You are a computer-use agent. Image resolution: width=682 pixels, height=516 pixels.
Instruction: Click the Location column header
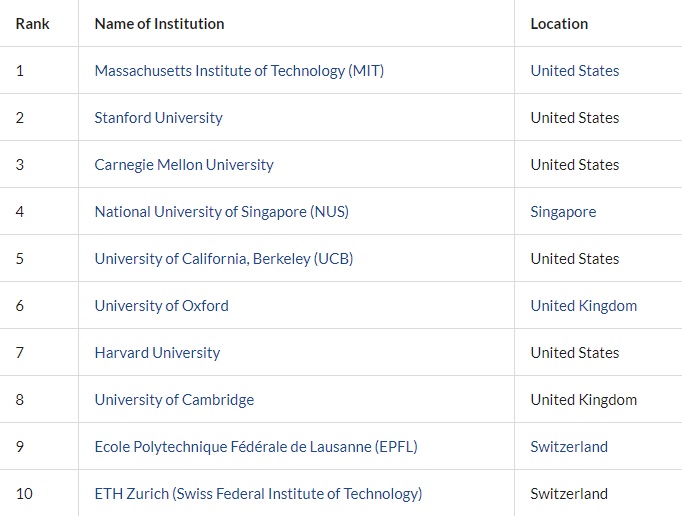[x=559, y=23]
